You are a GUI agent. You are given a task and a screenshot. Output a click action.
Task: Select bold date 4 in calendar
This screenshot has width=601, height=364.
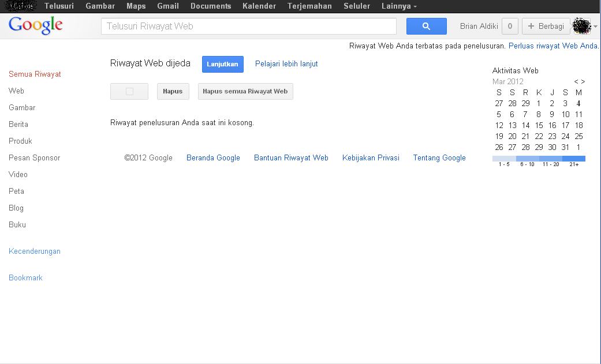(578, 103)
